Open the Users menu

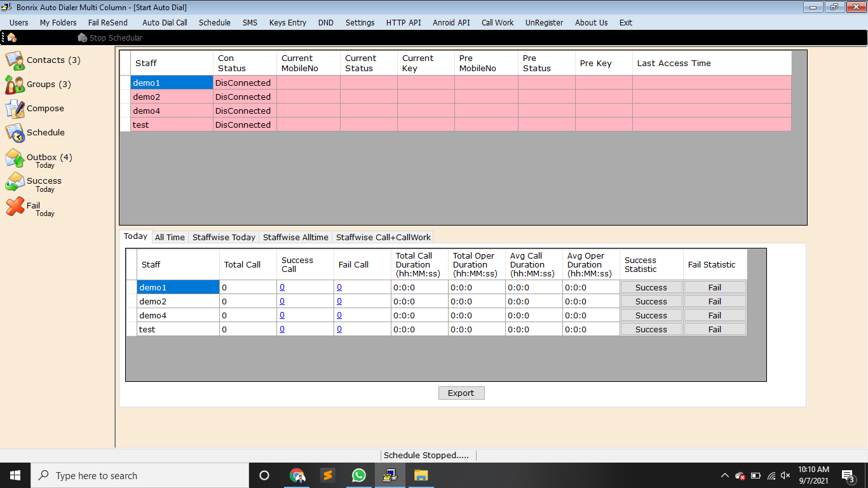pos(19,22)
